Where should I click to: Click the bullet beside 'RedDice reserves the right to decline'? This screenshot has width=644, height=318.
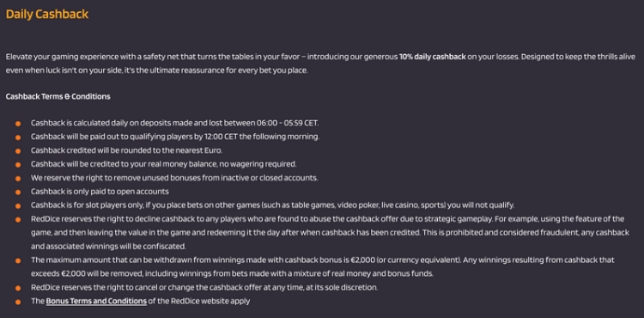18,219
